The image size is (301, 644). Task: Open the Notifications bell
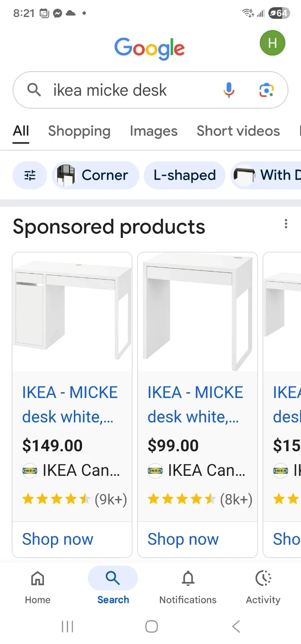click(188, 586)
